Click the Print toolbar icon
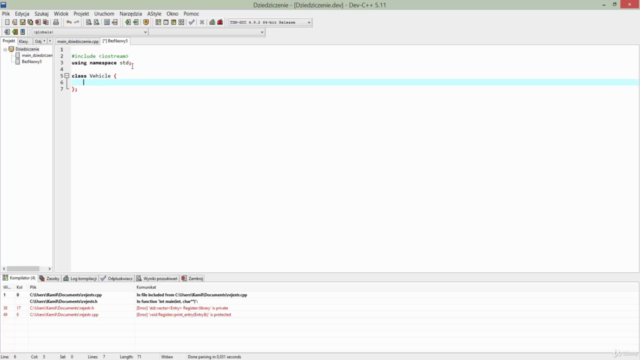 point(56,22)
